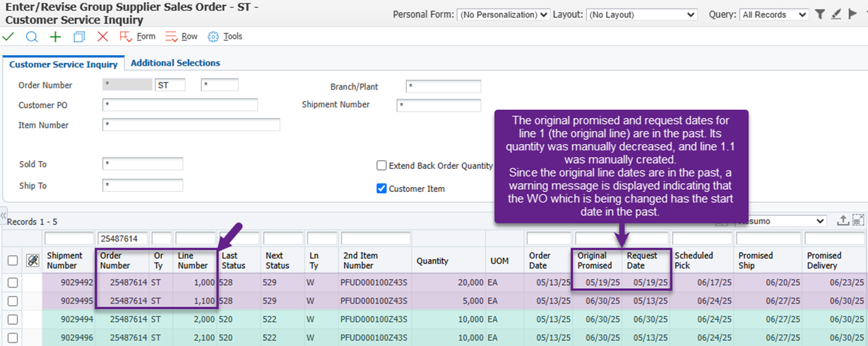Click the green plus Add icon
The image size is (868, 346).
[x=55, y=37]
